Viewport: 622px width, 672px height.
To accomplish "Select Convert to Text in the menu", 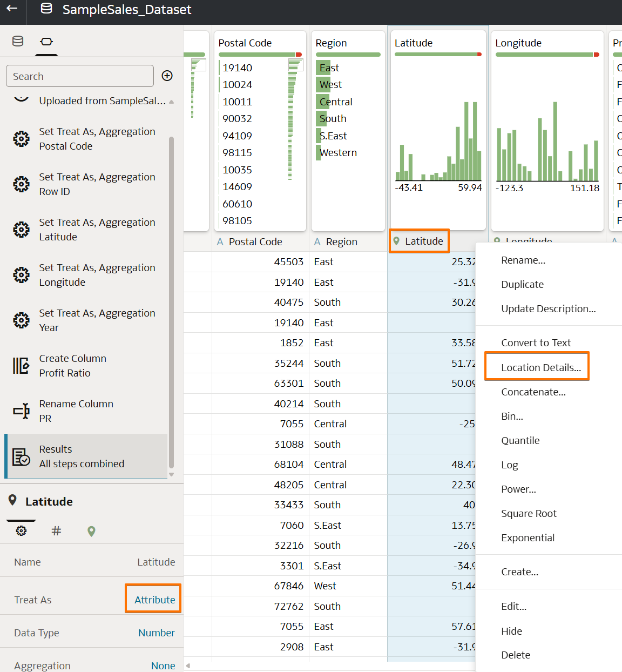I will tap(536, 342).
